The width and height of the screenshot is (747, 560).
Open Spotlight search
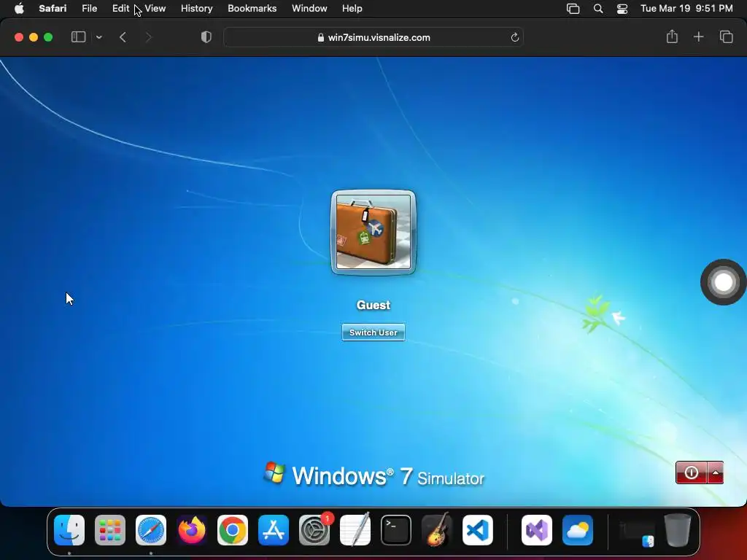click(598, 9)
